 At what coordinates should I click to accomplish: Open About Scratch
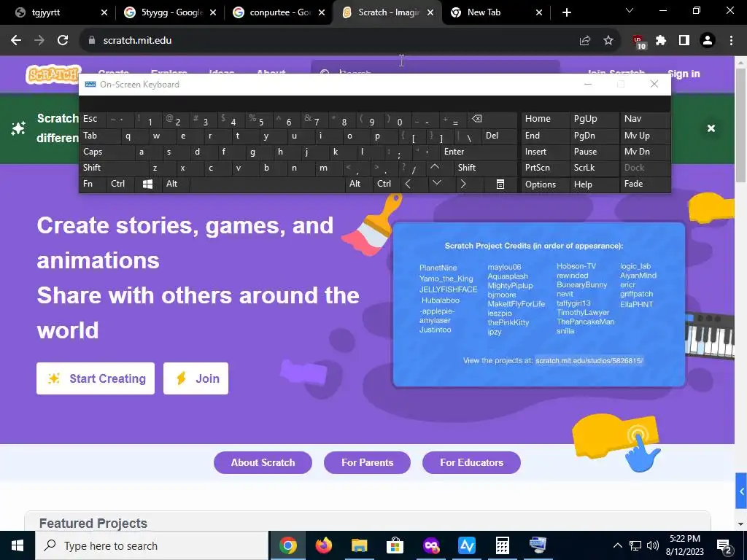263,462
